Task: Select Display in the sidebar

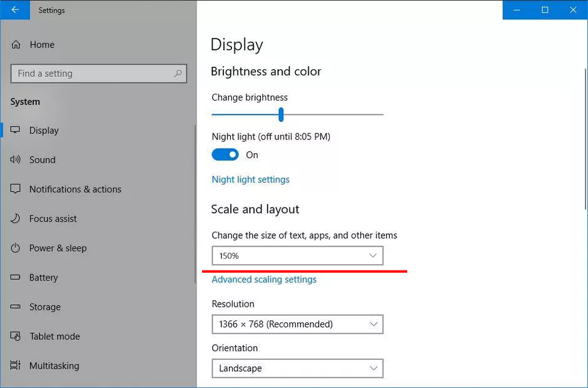Action: (44, 131)
